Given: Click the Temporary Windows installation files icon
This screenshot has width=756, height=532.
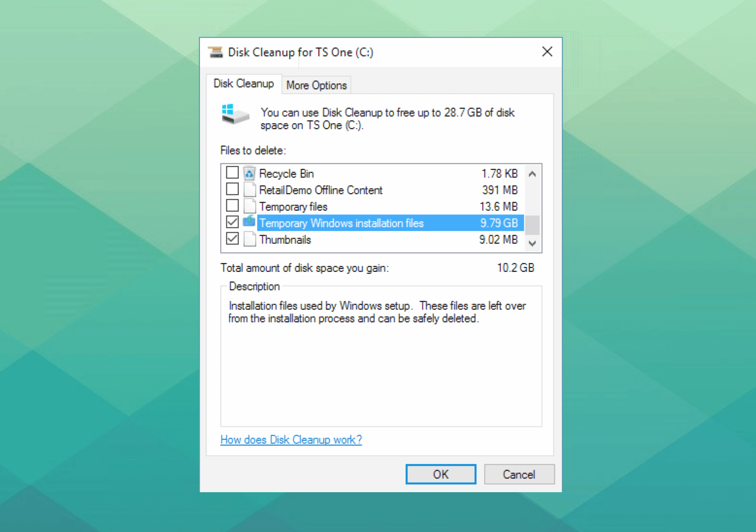Looking at the screenshot, I should point(249,221).
